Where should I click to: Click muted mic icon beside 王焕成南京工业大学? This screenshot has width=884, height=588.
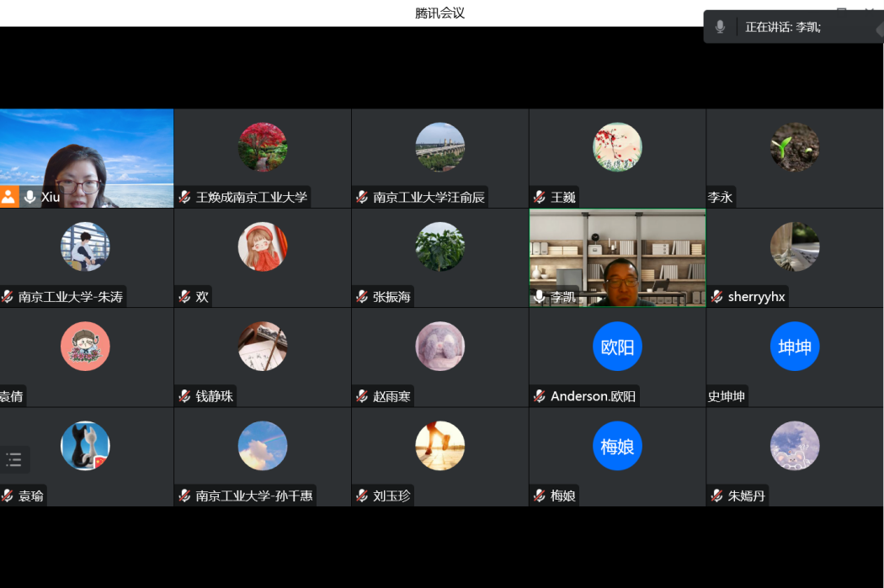[184, 198]
